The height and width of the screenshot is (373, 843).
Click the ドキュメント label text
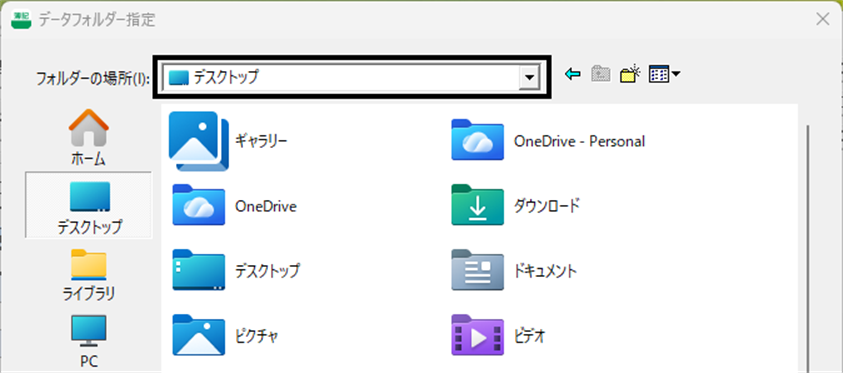coord(545,271)
